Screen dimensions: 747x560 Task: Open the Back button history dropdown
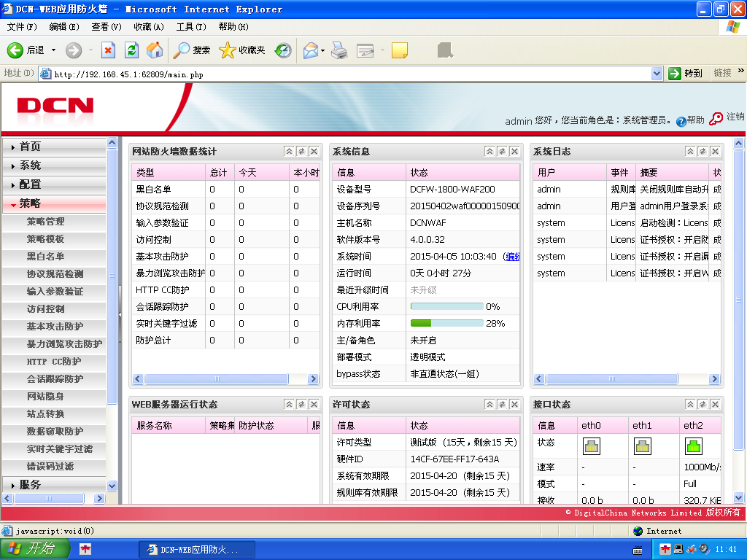53,50
